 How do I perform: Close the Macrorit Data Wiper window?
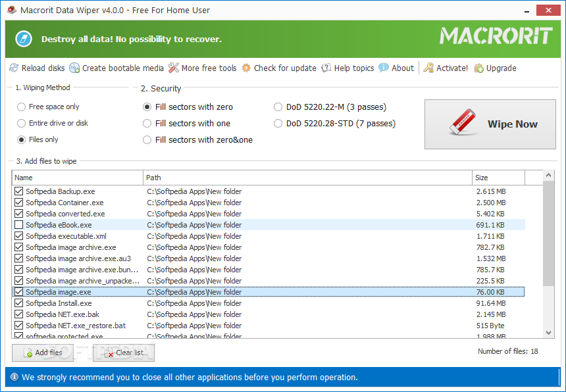point(548,10)
